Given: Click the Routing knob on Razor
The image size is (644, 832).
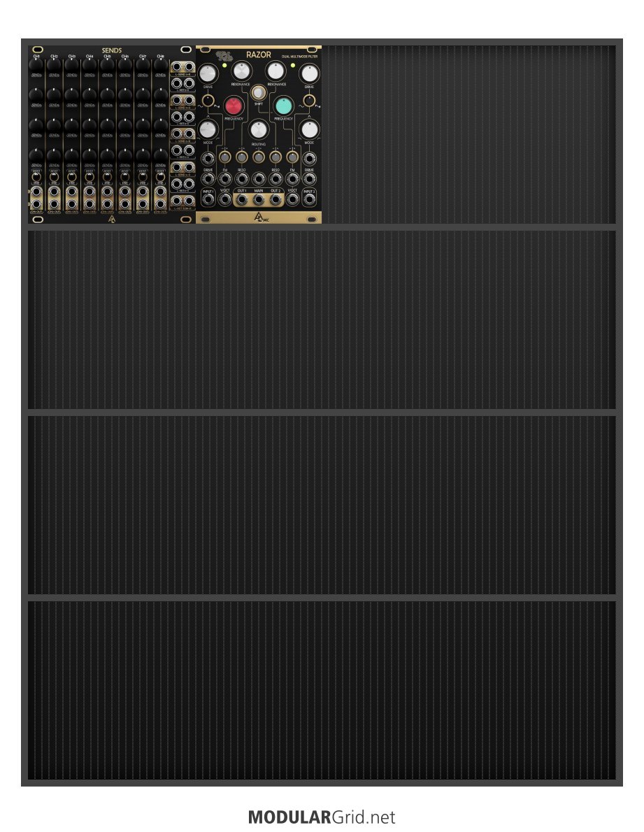Looking at the screenshot, I should coord(258,129).
